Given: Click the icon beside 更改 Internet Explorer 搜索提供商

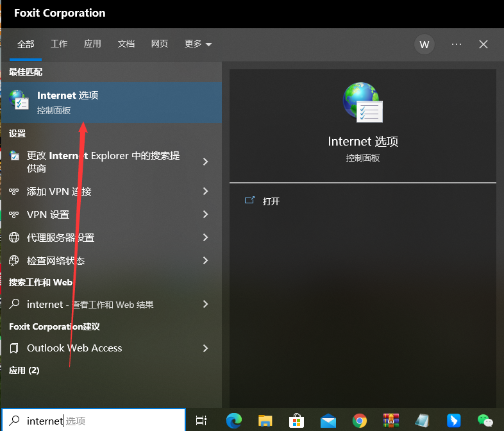Looking at the screenshot, I should point(15,156).
